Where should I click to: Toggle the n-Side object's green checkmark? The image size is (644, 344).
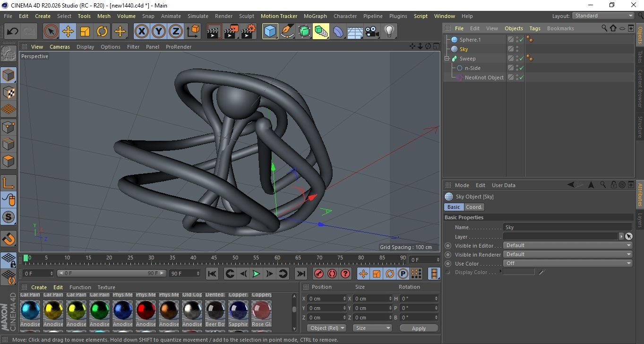[521, 68]
